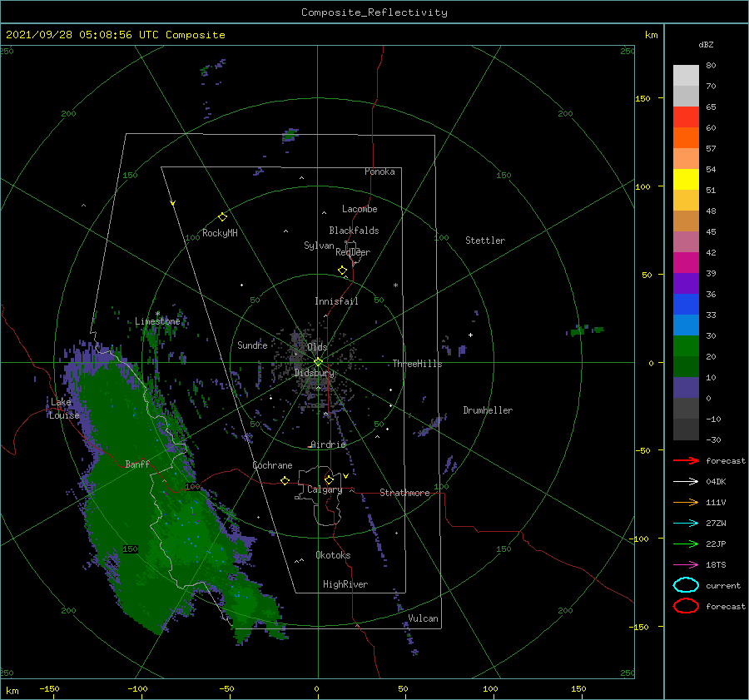Click the red 65-60 dBZ color band
The image size is (749, 700).
(x=686, y=117)
